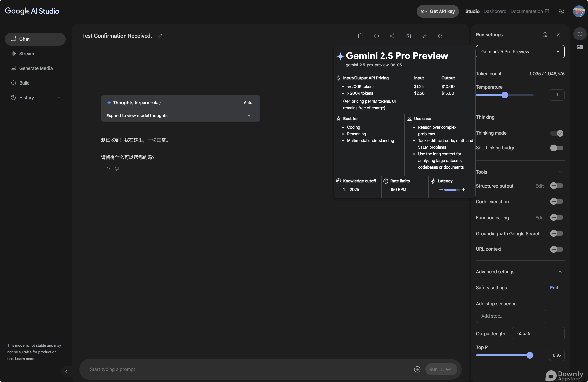
Task: Open the Gemini 2.5 Pro Preview model dropdown
Action: pos(520,52)
